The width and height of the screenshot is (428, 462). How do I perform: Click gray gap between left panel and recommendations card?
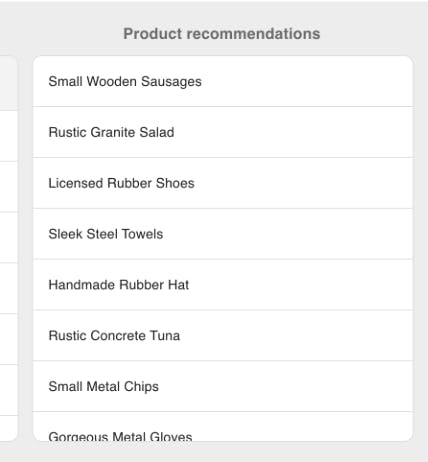click(x=25, y=248)
